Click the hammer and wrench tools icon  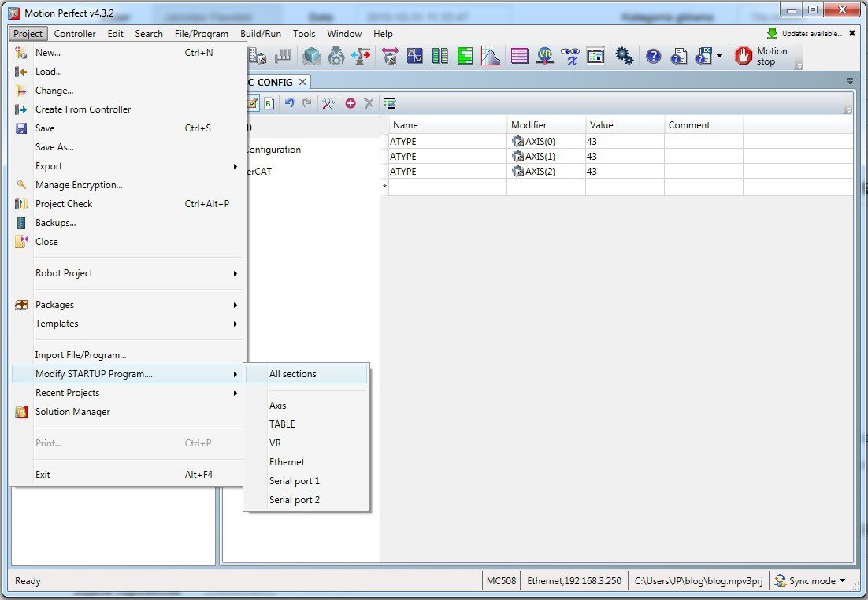pos(328,103)
